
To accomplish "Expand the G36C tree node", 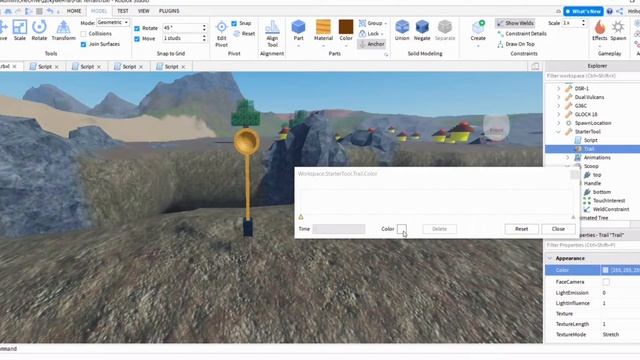I will 559,106.
